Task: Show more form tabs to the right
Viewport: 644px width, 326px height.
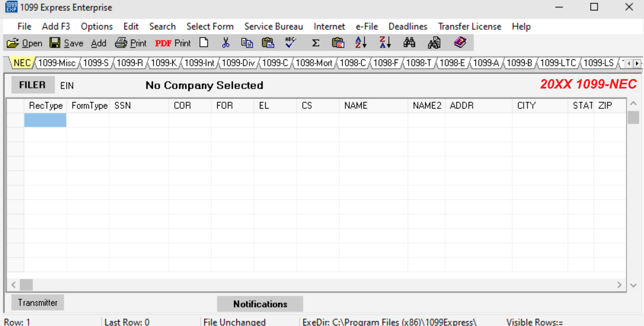Action: click(x=637, y=64)
